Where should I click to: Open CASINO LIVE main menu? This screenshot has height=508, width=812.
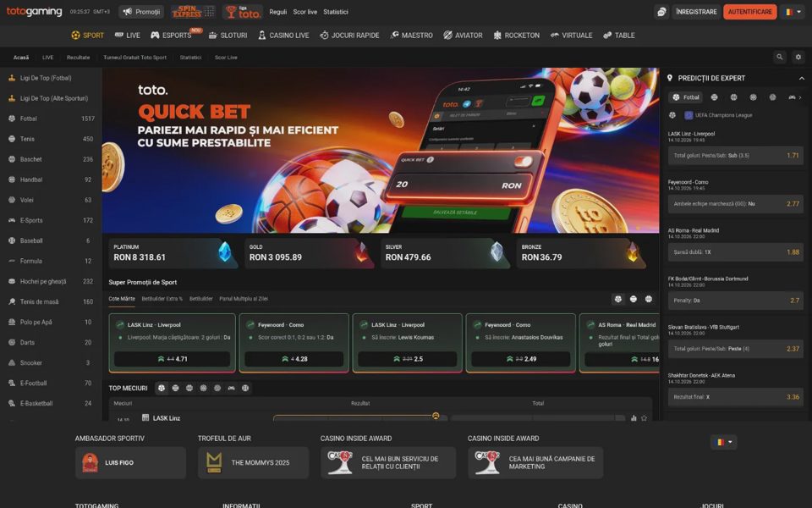284,36
